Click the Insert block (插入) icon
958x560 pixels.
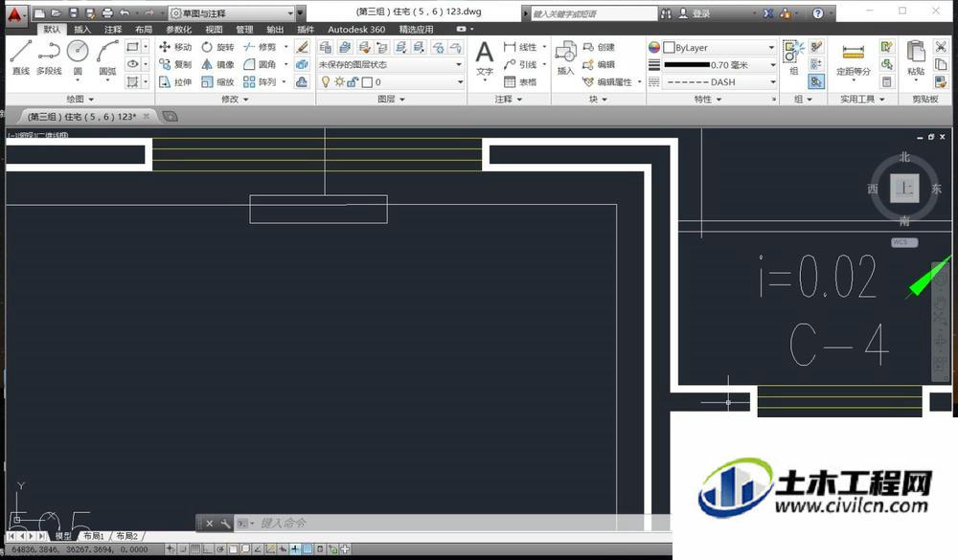pos(566,58)
